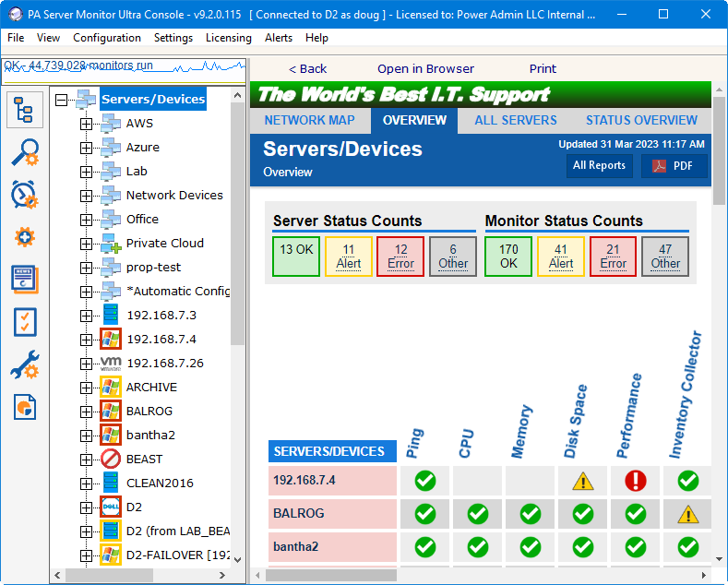This screenshot has height=585, width=728.
Task: Click the server tree view sidebar icon
Action: point(24,110)
